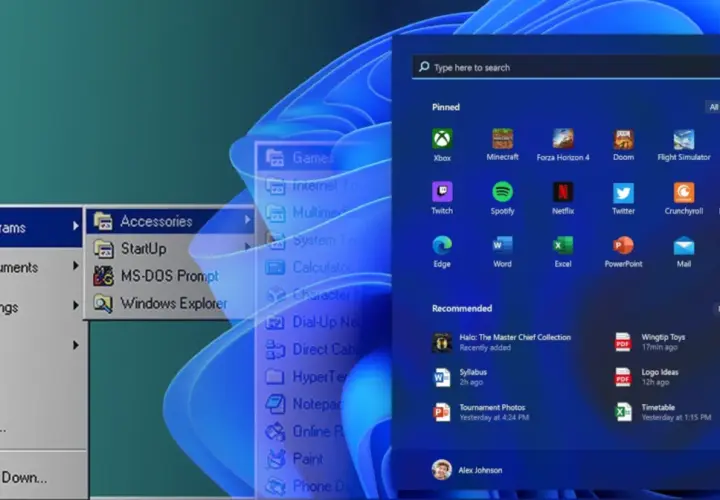Viewport: 720px width, 500px height.
Task: Open Alex Johnson's profile avatar
Action: (x=441, y=470)
